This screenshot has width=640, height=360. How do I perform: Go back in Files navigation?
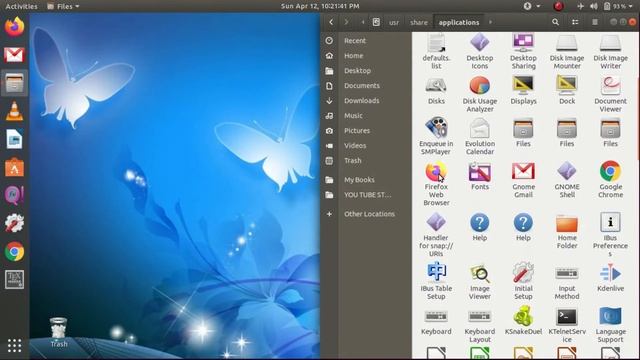[x=331, y=22]
